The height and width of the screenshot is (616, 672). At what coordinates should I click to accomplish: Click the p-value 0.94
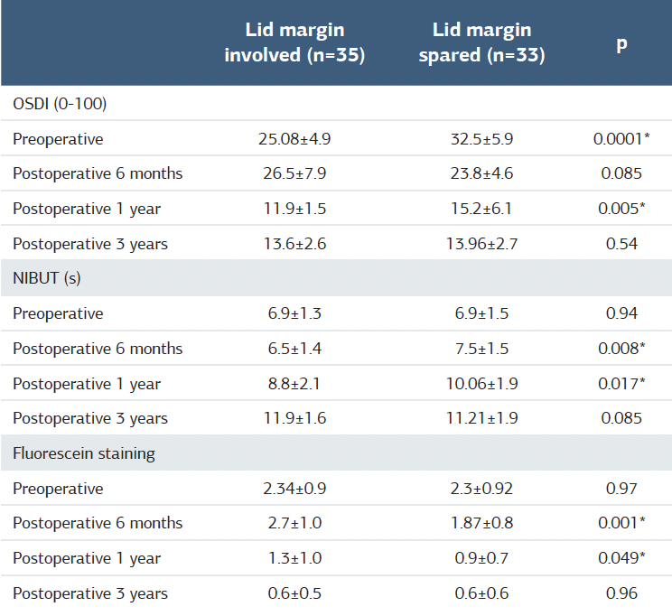point(621,313)
